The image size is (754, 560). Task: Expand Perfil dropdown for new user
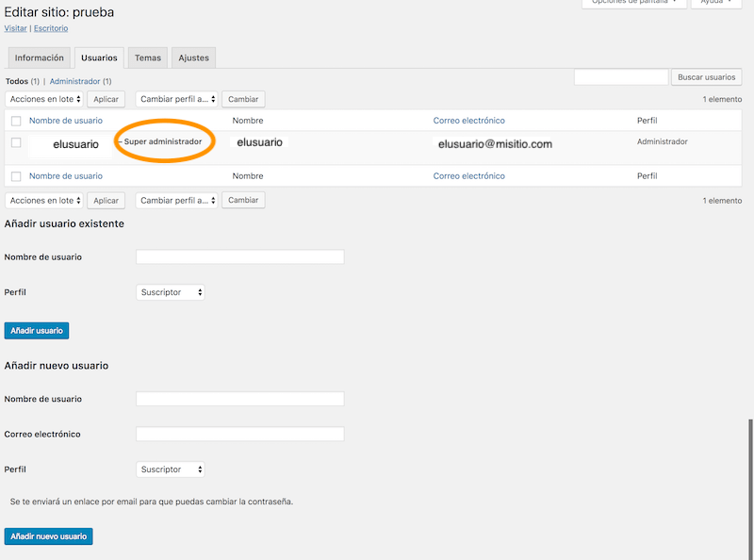171,469
